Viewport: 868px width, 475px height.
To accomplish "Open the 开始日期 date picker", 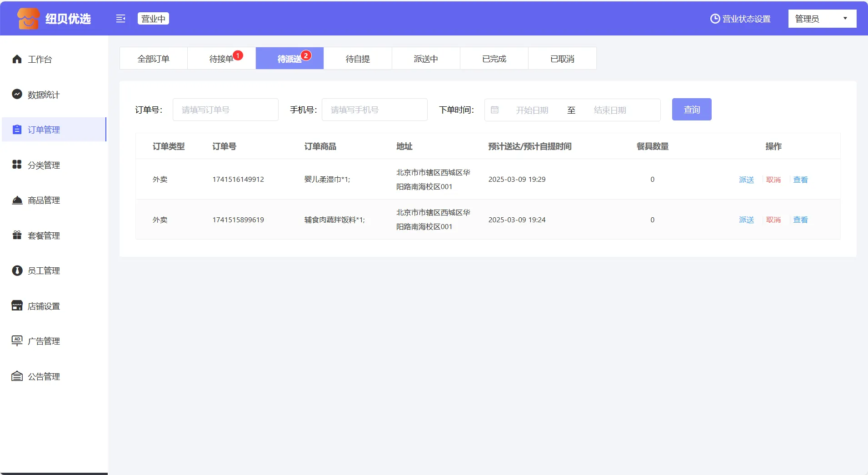I will pos(532,110).
